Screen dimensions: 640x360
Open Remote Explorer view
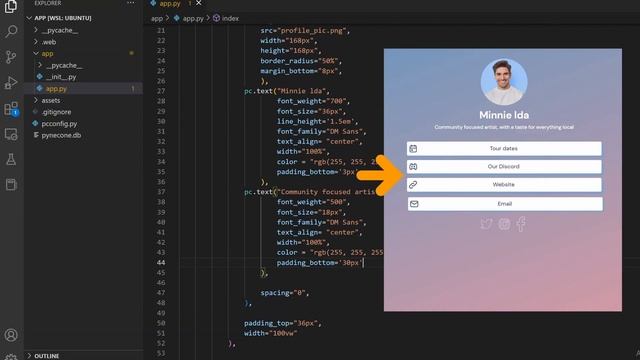[x=11, y=134]
